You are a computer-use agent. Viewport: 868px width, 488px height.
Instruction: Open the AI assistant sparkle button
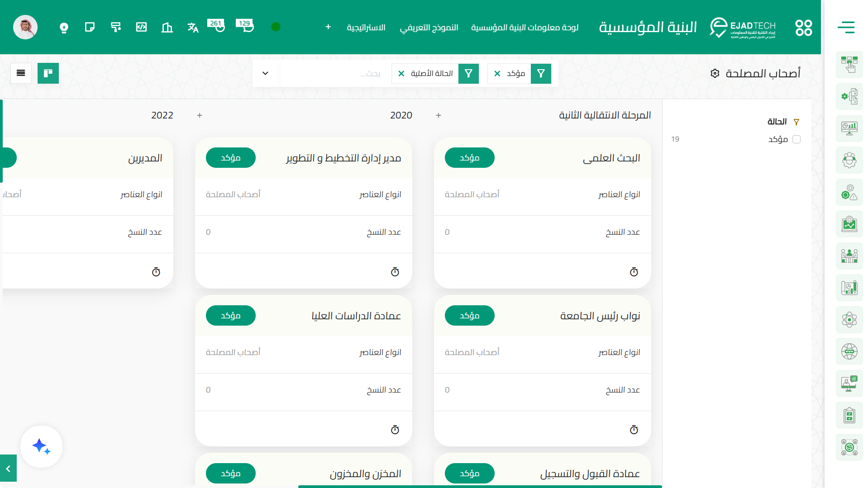click(x=41, y=447)
